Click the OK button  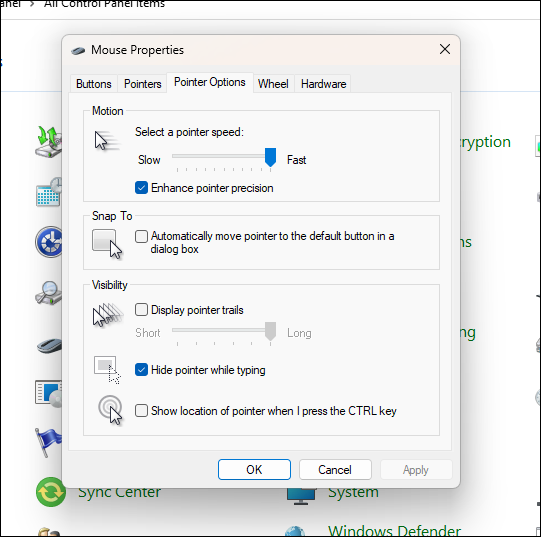tap(254, 469)
